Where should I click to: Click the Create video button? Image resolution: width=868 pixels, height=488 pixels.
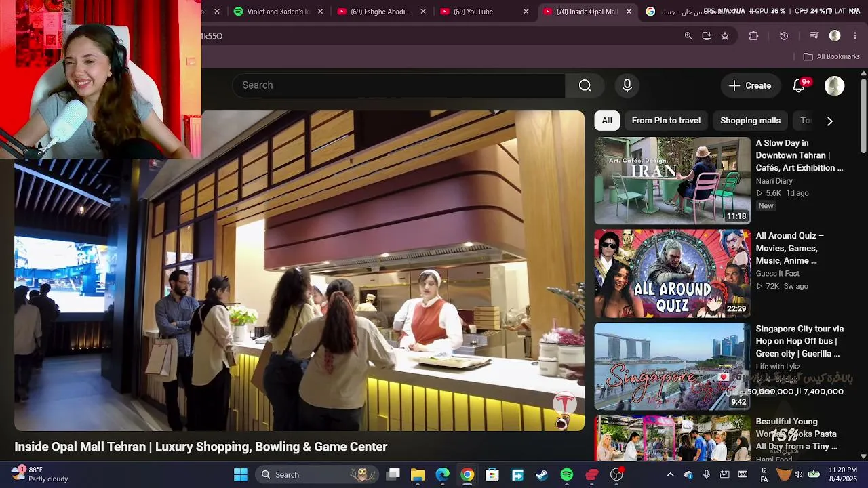click(x=750, y=85)
